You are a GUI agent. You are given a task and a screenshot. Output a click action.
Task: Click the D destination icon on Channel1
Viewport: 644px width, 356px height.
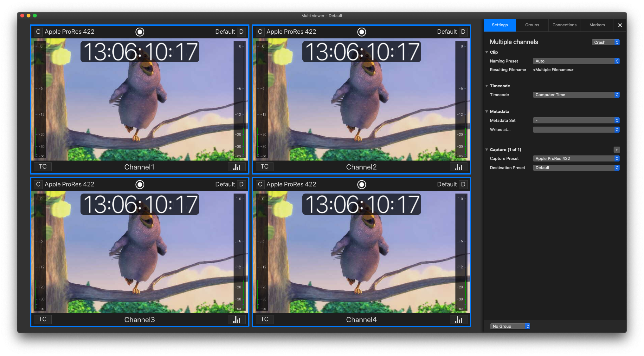tap(241, 32)
